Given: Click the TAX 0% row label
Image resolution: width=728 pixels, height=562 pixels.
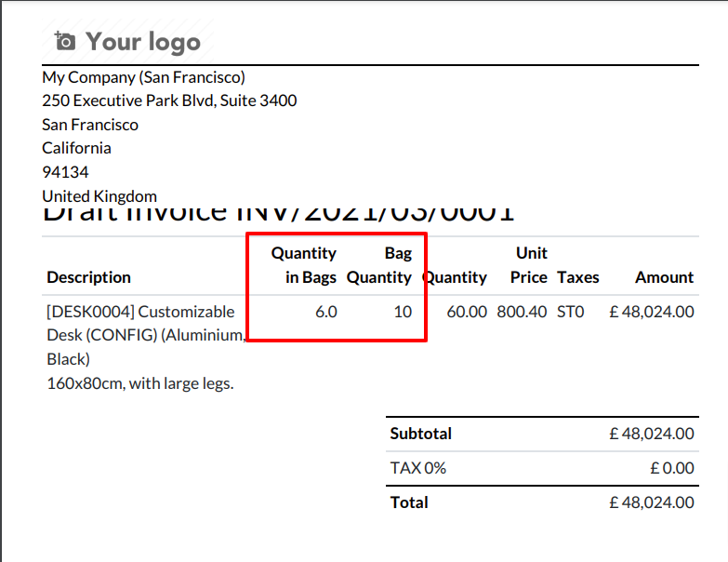Looking at the screenshot, I should point(417,468).
